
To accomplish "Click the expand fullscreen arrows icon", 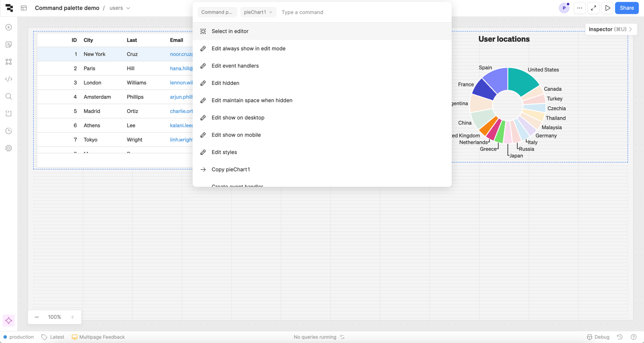I will [x=594, y=8].
